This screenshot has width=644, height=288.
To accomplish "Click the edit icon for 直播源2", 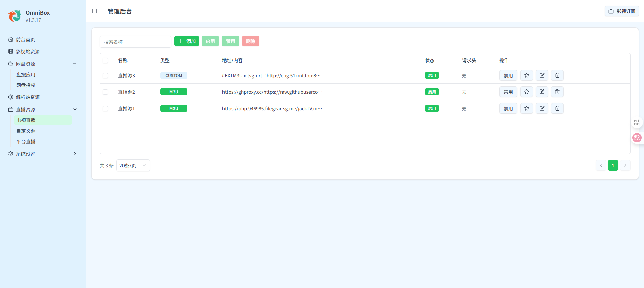I will tap(542, 92).
